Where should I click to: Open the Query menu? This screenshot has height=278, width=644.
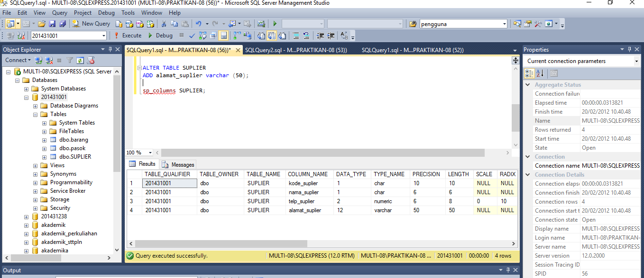tap(59, 13)
